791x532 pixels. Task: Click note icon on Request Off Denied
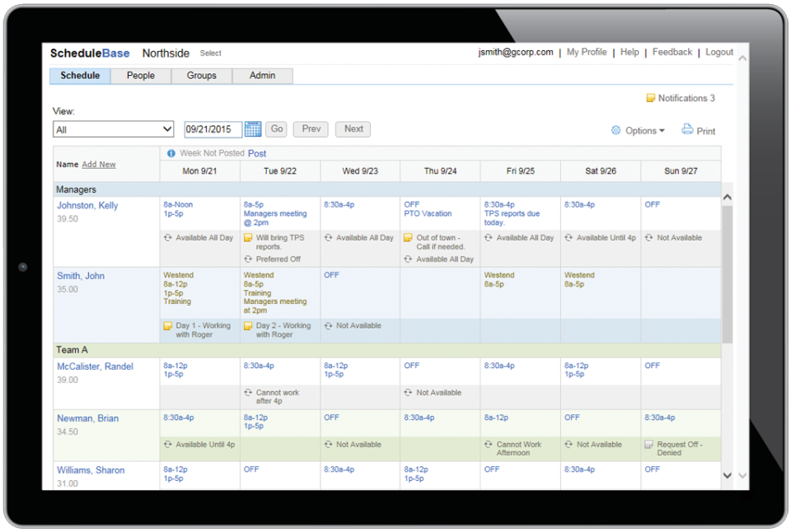648,445
